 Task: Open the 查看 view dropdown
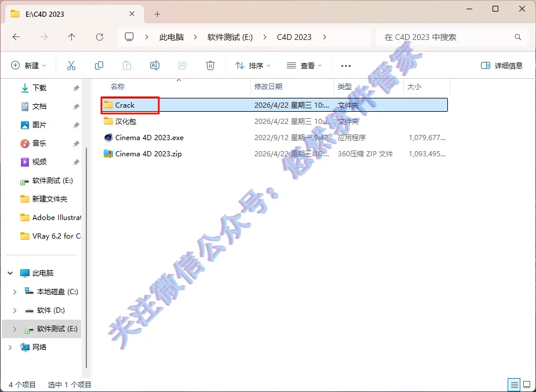tap(304, 65)
